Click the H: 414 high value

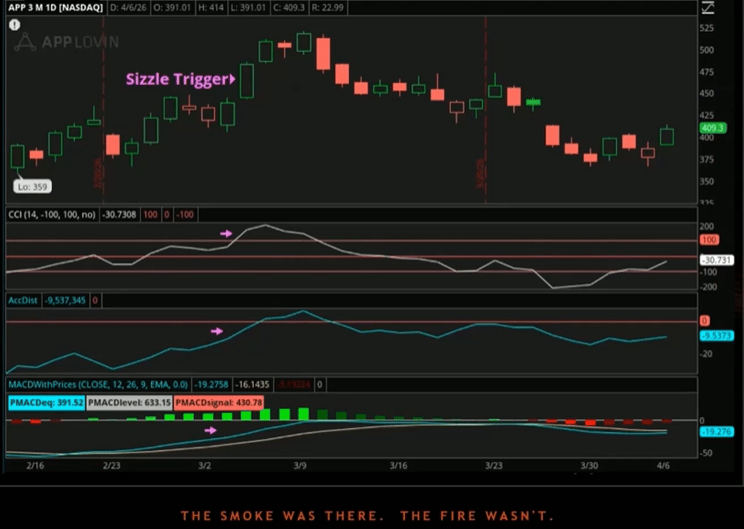[210, 8]
